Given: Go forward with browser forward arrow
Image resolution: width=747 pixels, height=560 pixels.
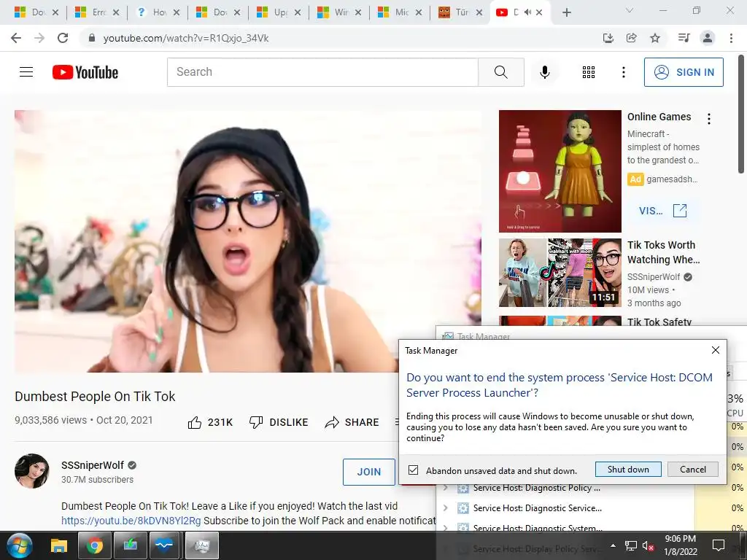Looking at the screenshot, I should [39, 38].
